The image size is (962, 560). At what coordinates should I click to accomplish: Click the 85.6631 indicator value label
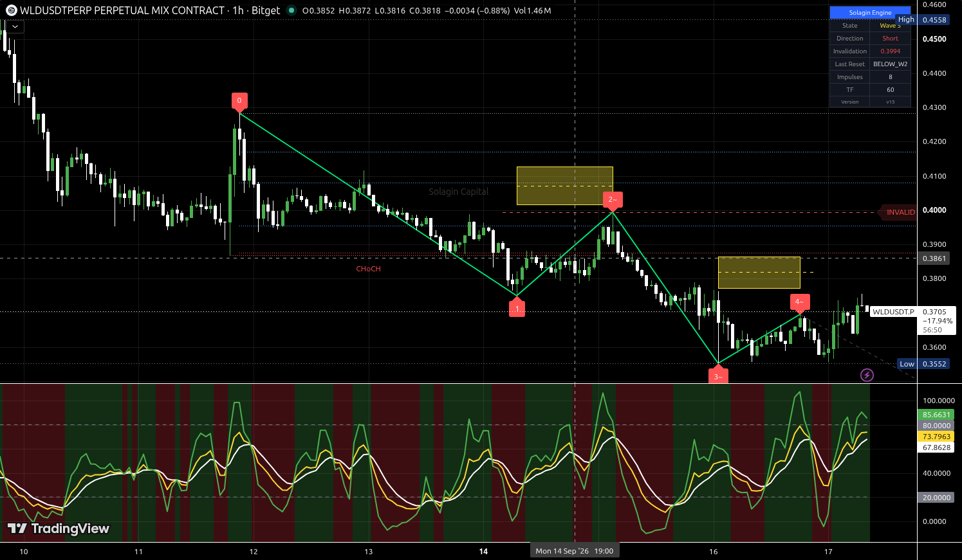pos(936,415)
